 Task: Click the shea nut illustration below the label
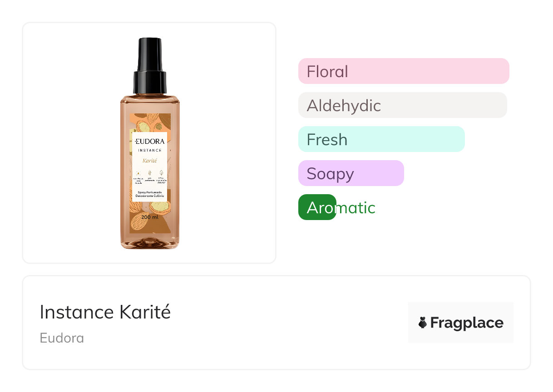160,207
